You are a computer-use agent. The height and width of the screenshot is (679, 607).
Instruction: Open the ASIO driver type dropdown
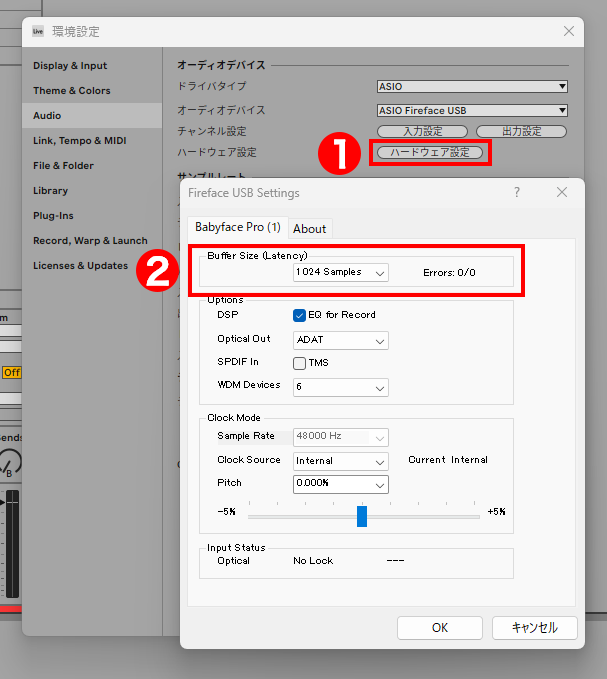[x=472, y=87]
